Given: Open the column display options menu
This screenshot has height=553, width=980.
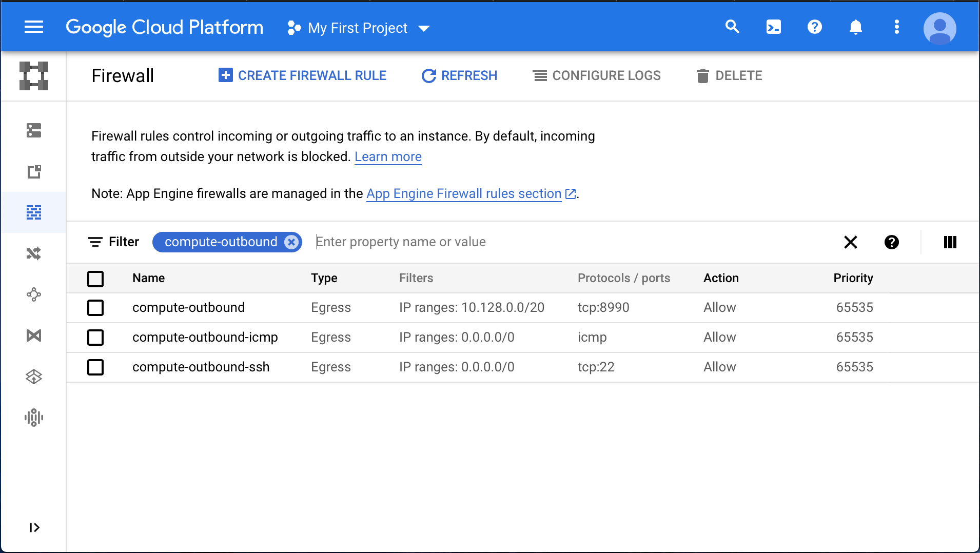Looking at the screenshot, I should [x=950, y=242].
